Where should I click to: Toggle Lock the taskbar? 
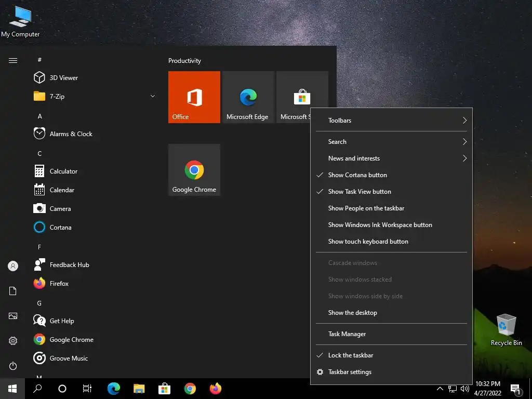(391, 355)
